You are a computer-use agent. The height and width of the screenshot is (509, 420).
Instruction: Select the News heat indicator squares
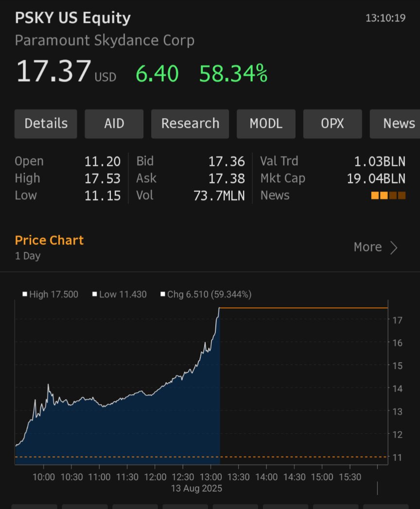coord(388,195)
